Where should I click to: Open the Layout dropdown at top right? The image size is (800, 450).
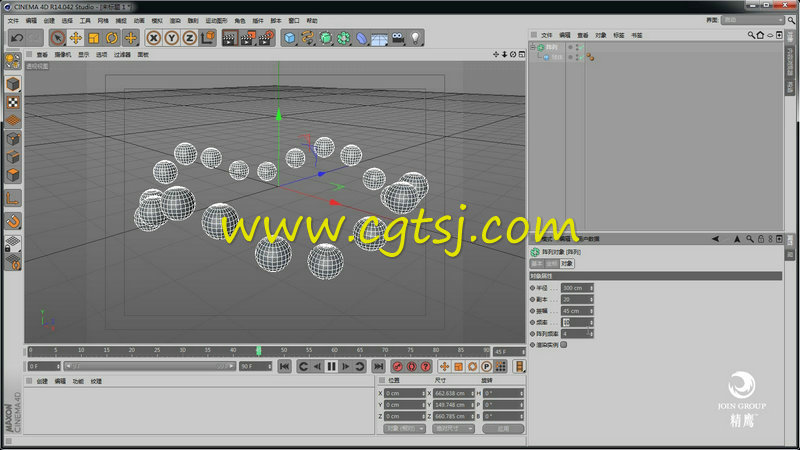[x=753, y=20]
